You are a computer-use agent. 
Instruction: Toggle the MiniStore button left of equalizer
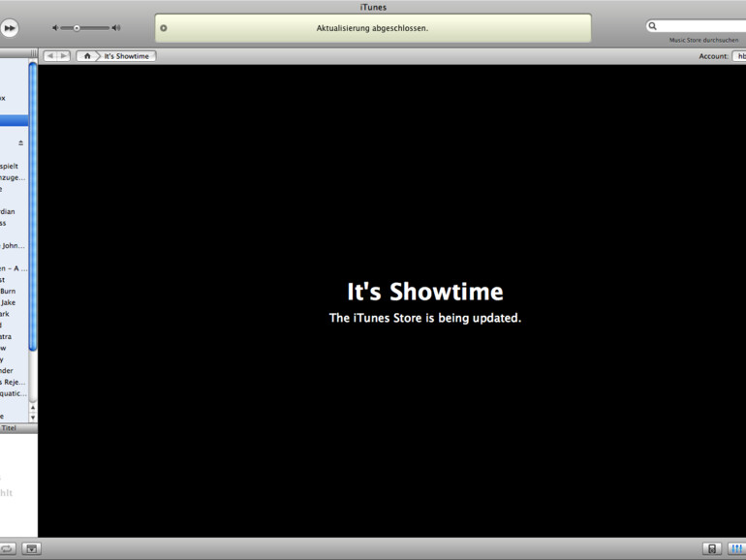712,548
